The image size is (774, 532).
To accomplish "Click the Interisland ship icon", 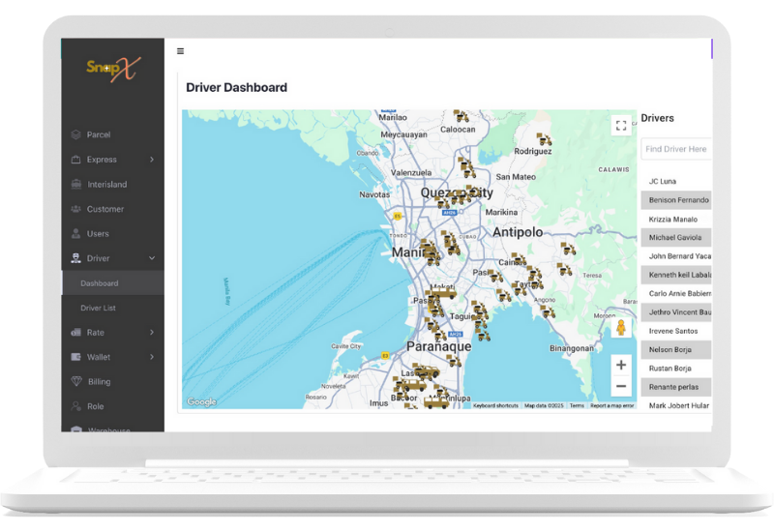I will [x=76, y=184].
